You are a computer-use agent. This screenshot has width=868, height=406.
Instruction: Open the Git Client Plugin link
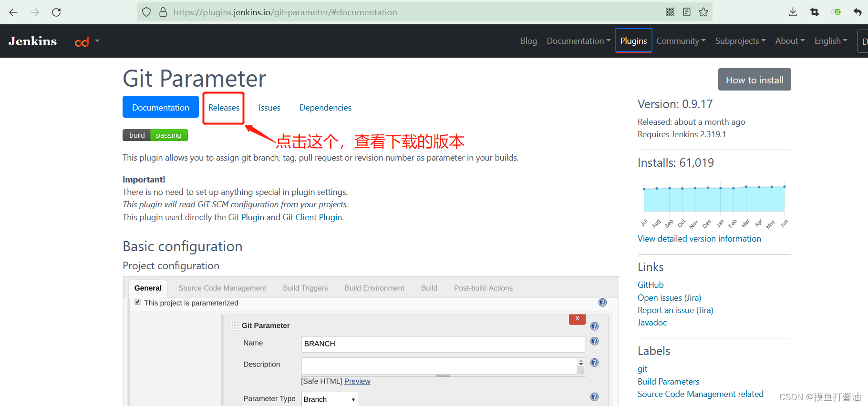[312, 217]
